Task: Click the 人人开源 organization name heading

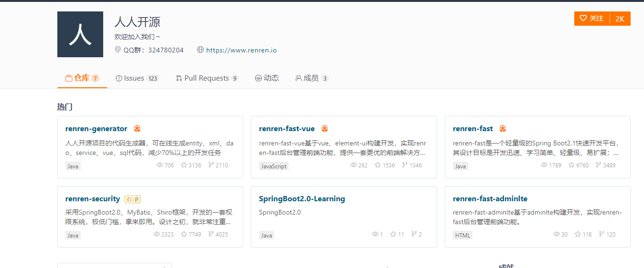Action: pyautogui.click(x=138, y=21)
